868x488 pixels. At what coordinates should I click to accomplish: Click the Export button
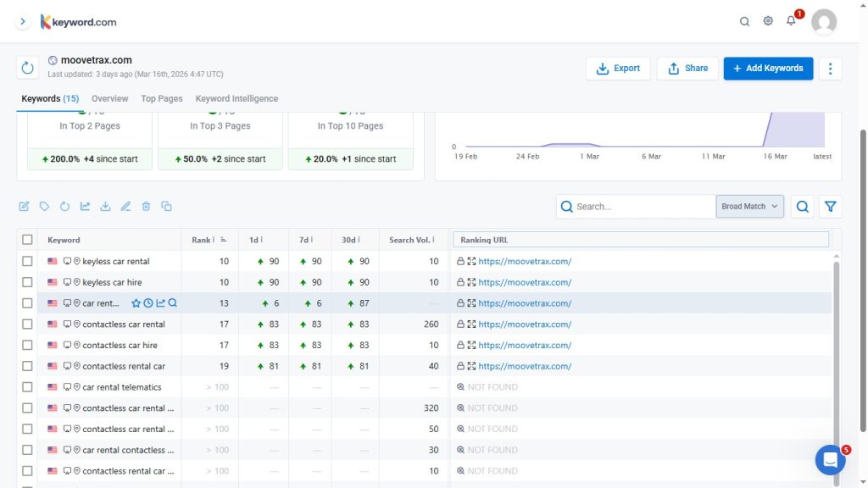point(618,69)
